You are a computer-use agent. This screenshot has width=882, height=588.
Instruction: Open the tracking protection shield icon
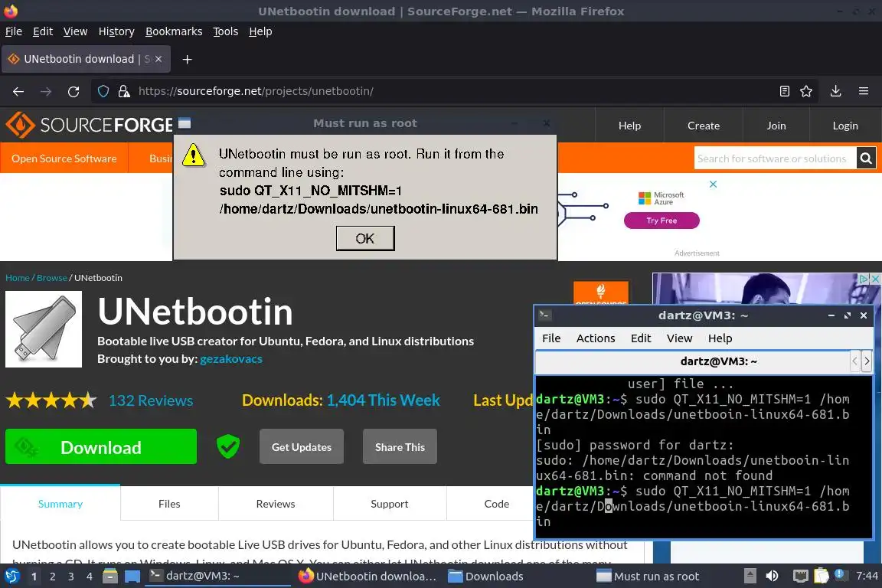(x=103, y=91)
